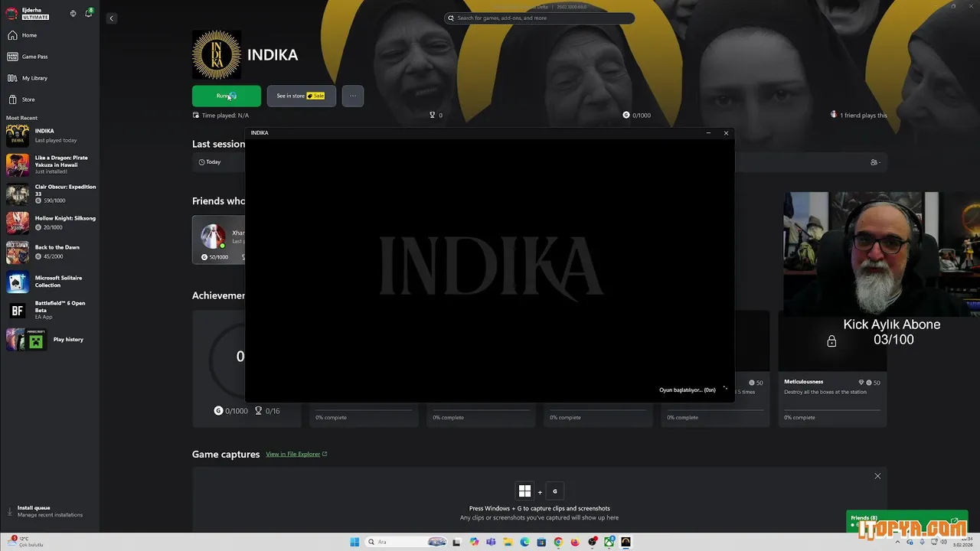The width and height of the screenshot is (980, 551).
Task: Open Back to the Dawn entry
Action: point(50,252)
